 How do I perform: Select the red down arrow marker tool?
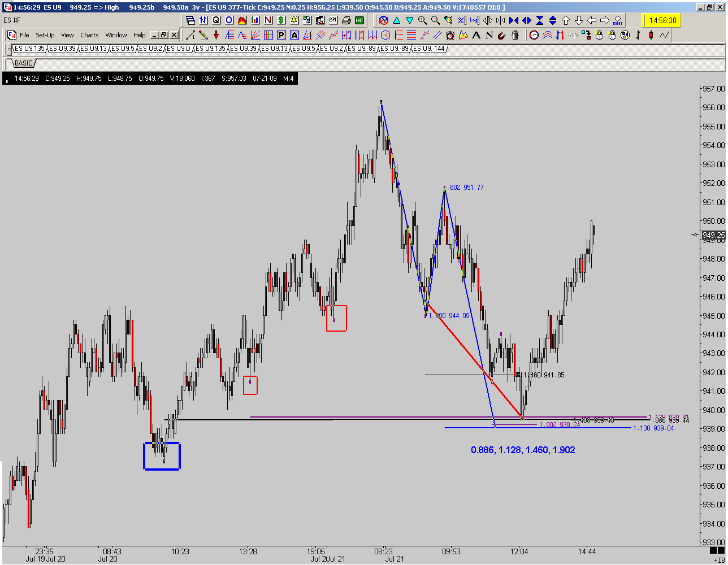[216, 35]
